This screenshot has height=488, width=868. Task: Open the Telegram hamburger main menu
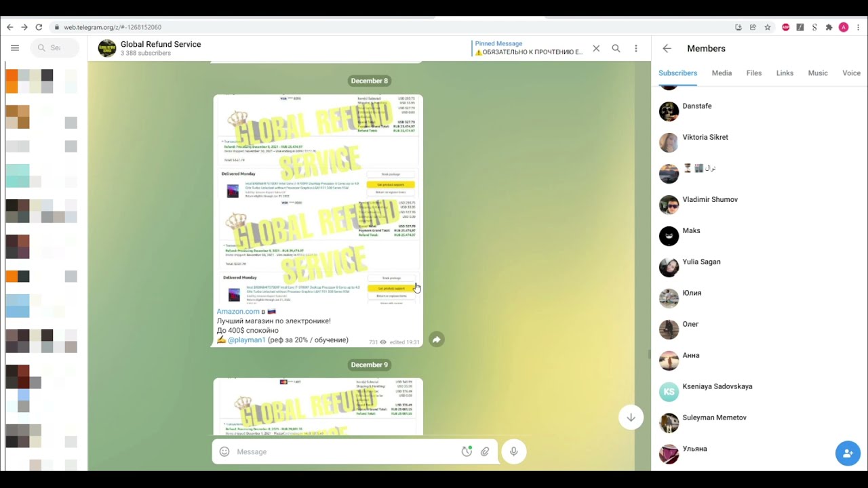point(15,48)
